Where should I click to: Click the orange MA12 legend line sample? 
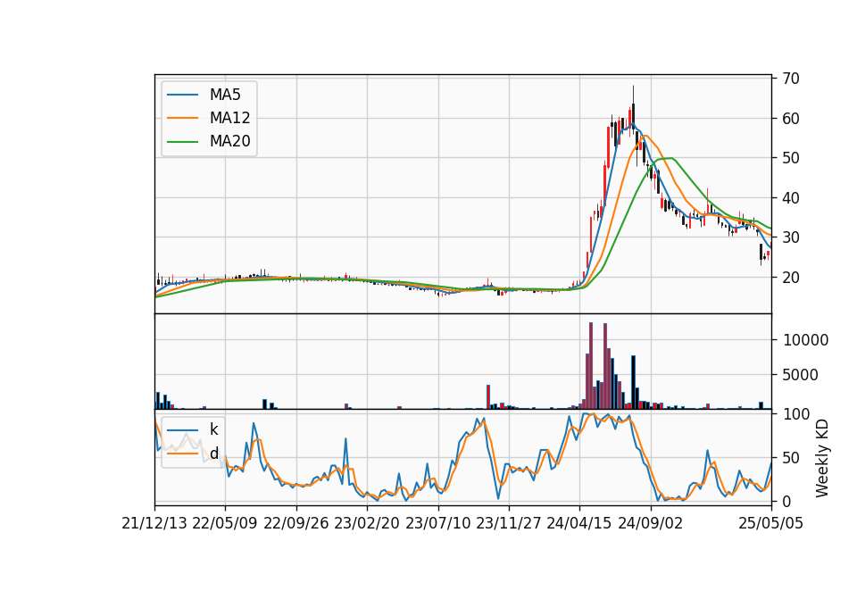point(182,118)
